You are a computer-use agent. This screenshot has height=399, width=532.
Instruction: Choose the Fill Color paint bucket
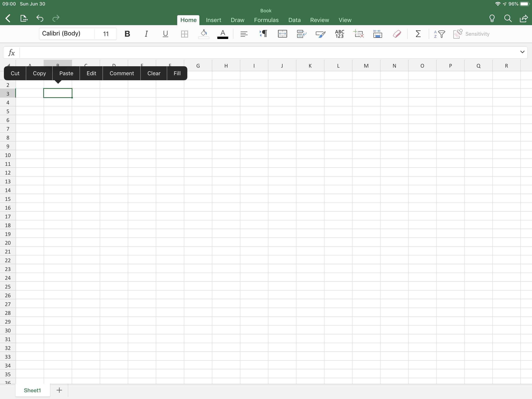coord(204,34)
